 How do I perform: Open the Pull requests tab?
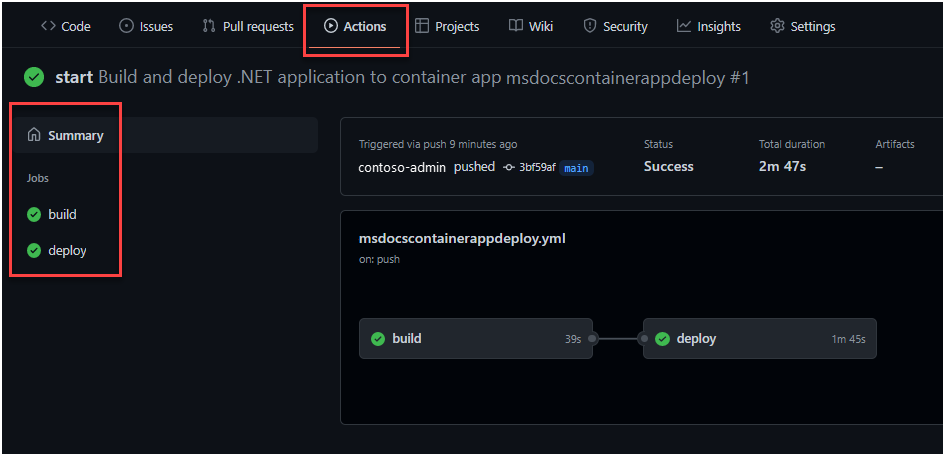coord(248,26)
